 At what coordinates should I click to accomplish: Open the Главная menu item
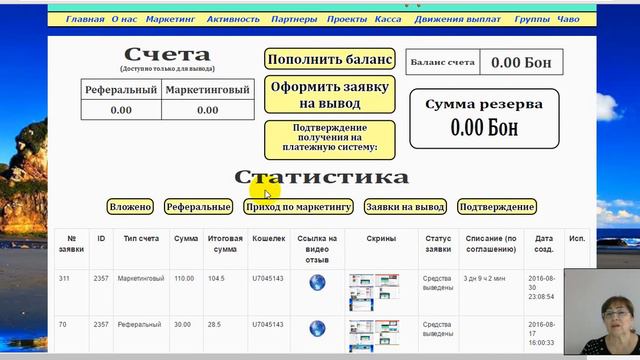click(x=85, y=19)
